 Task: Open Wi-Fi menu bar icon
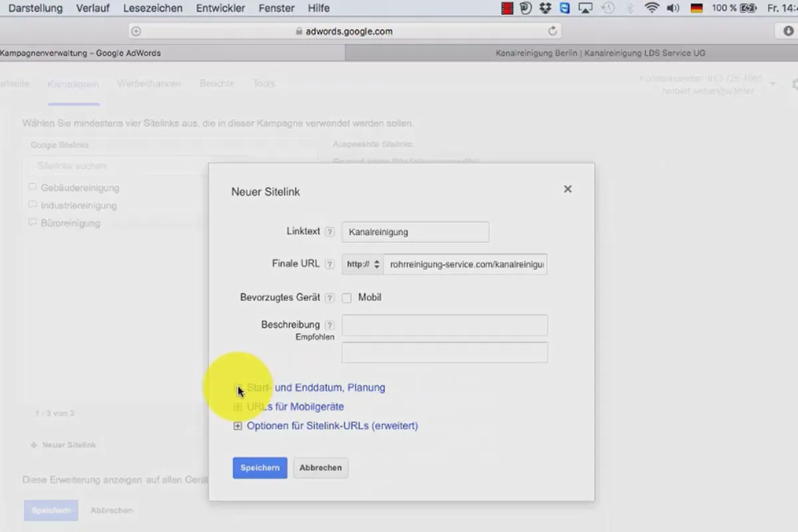(x=652, y=8)
